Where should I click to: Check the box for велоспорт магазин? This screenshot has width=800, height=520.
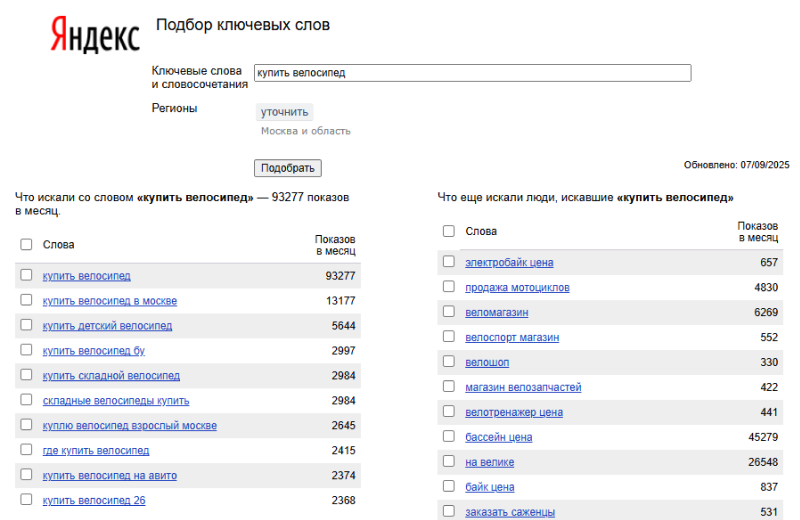(448, 336)
